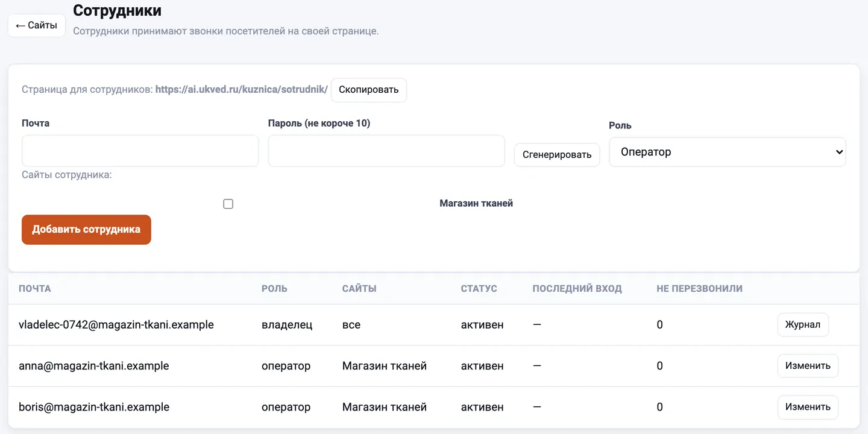
Task: Click anna@magazin-tkani.example email cell
Action: coord(94,366)
